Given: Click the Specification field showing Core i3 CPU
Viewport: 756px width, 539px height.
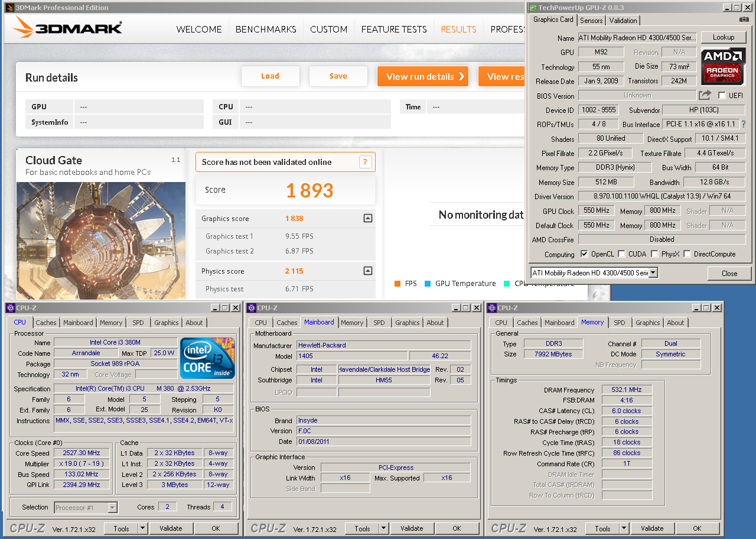Looking at the screenshot, I should (145, 388).
